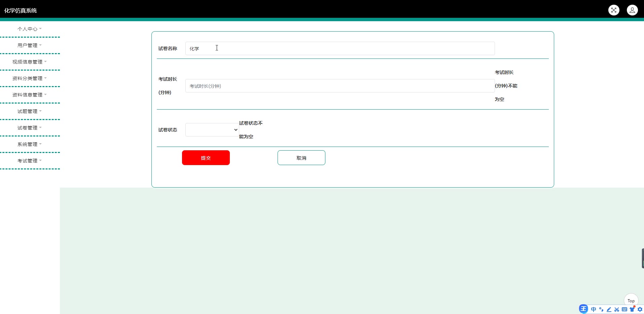The height and width of the screenshot is (314, 644).
Task: Click the 试卷名称 input field
Action: 340,48
